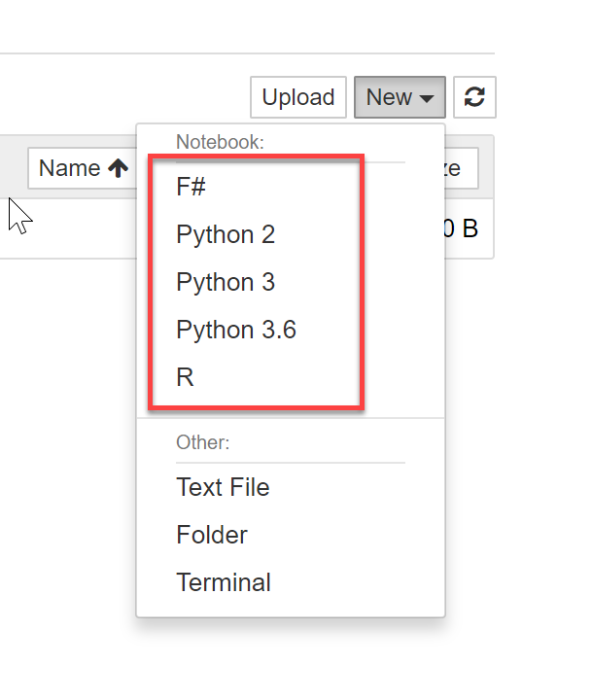Click the Notebook: section header
The image size is (592, 700).
(x=220, y=142)
